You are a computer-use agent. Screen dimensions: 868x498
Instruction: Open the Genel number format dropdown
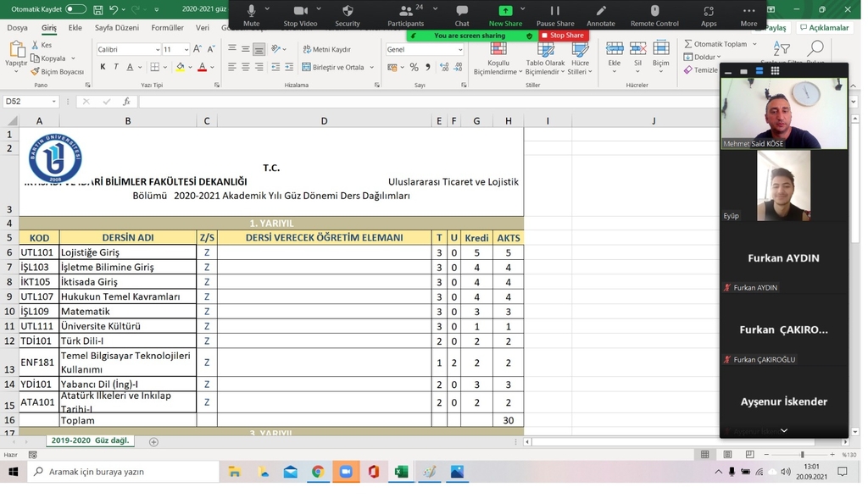point(460,50)
